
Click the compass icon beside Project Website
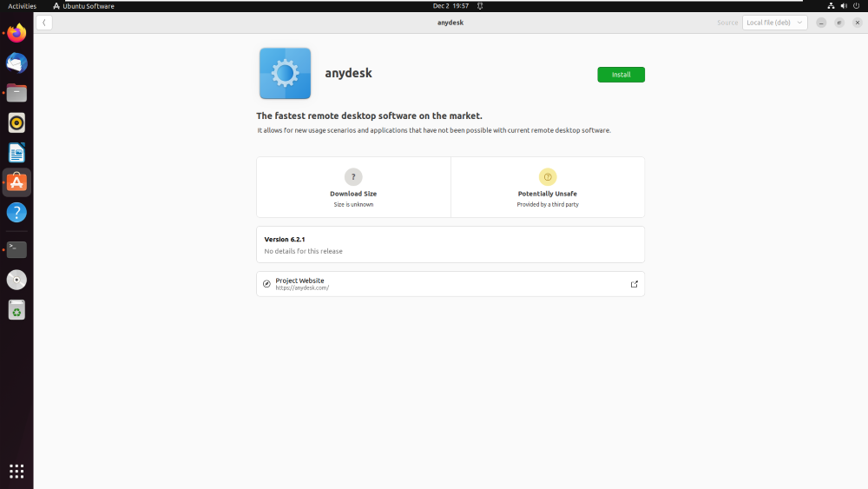click(266, 283)
